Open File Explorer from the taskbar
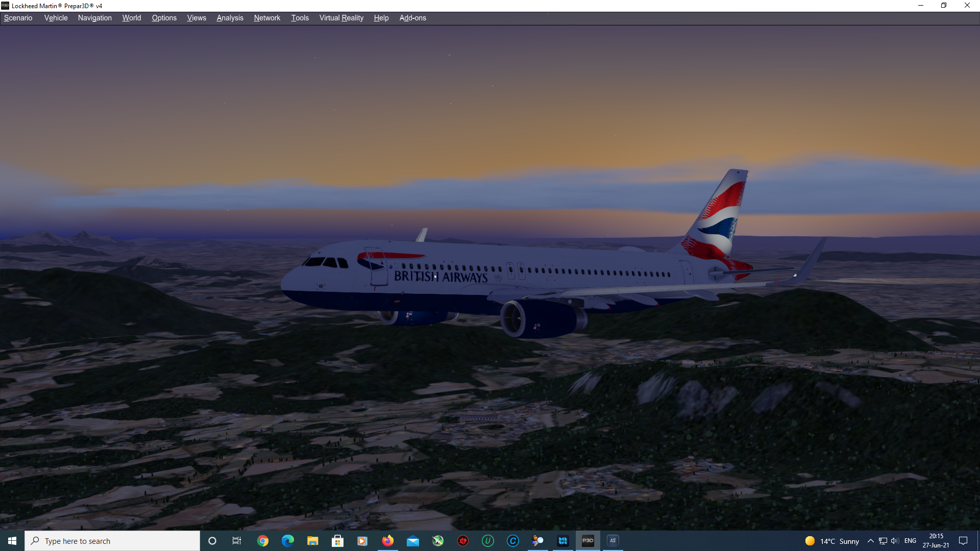 coord(312,541)
